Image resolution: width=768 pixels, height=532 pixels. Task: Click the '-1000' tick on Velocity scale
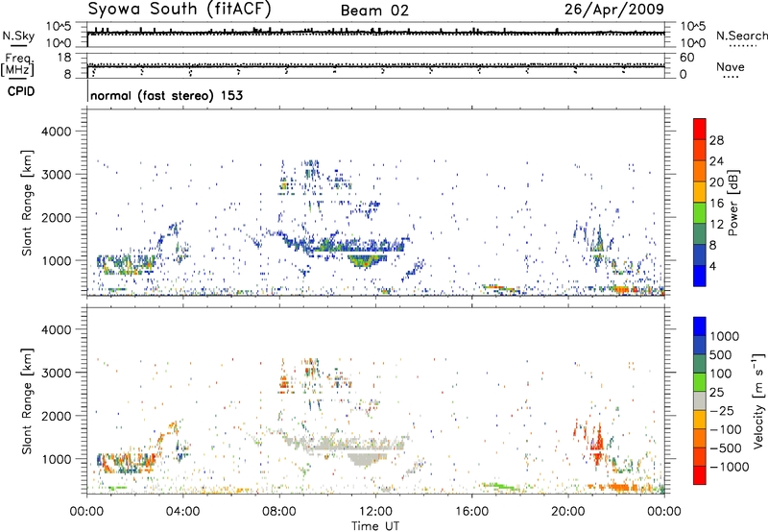click(x=729, y=467)
